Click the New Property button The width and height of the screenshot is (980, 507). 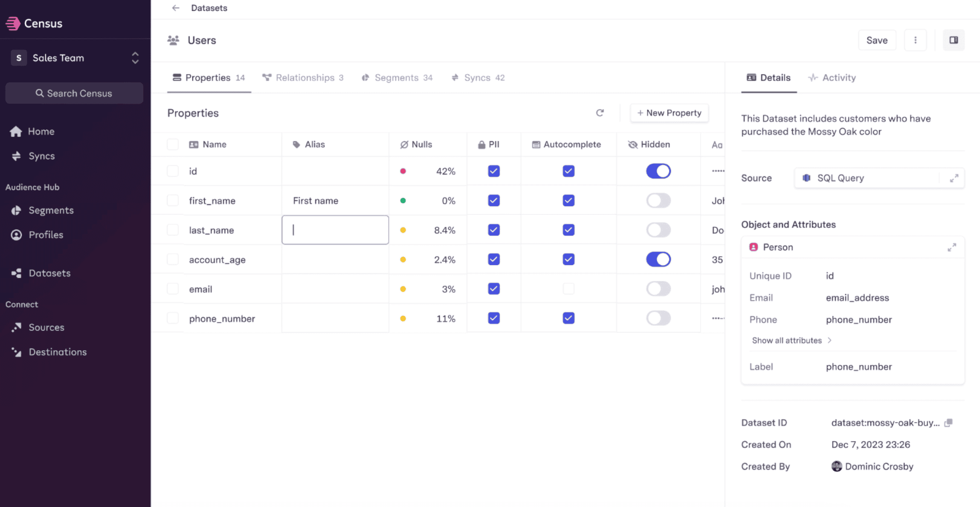pyautogui.click(x=669, y=113)
